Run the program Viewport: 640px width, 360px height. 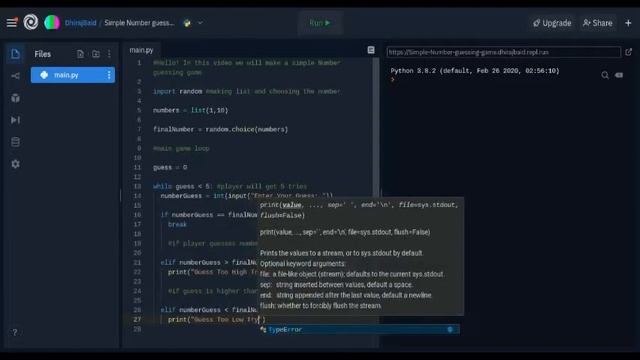320,23
